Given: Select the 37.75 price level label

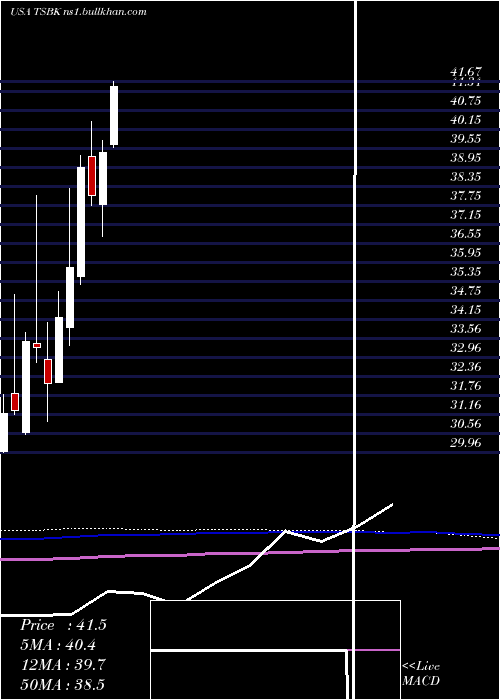Looking at the screenshot, I should pos(466,196).
